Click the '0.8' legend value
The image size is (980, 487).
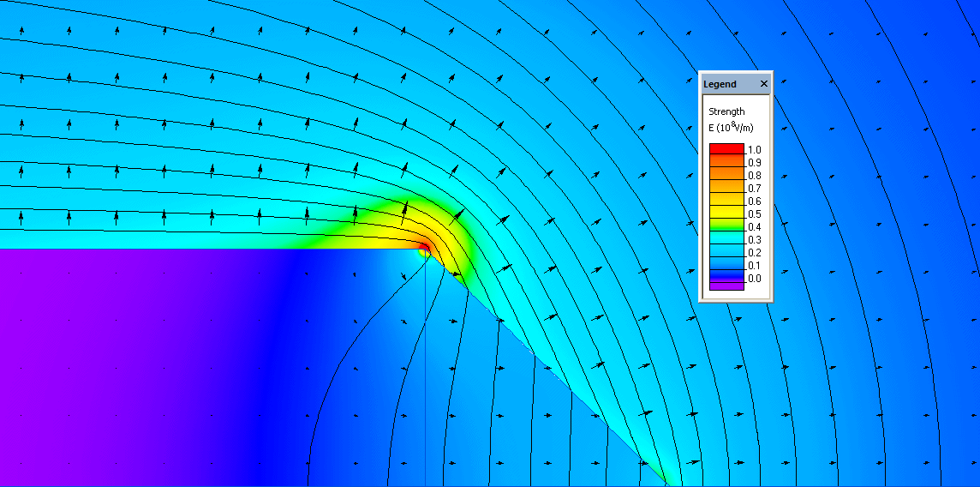(x=755, y=176)
